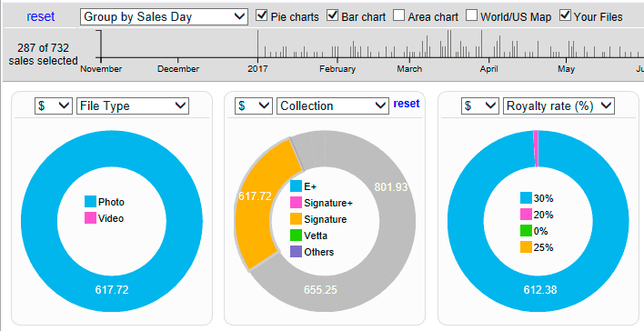Click the '287 of 732 sales selected' text
Image resolution: width=644 pixels, height=331 pixels.
click(43, 55)
